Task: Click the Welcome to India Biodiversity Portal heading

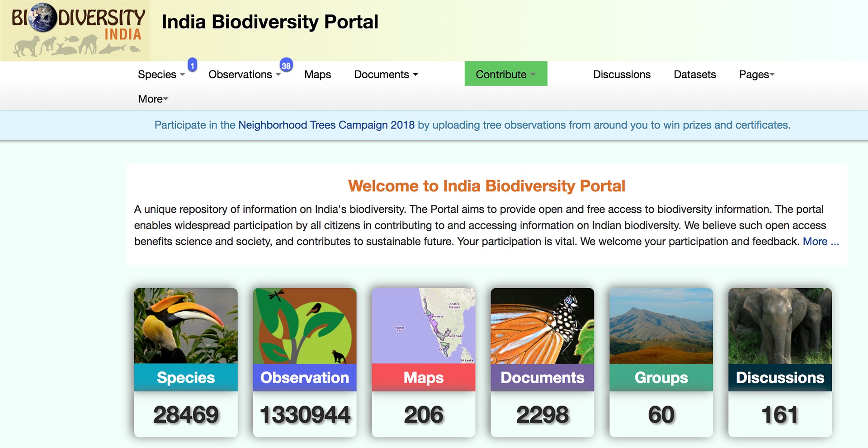Action: (x=486, y=186)
